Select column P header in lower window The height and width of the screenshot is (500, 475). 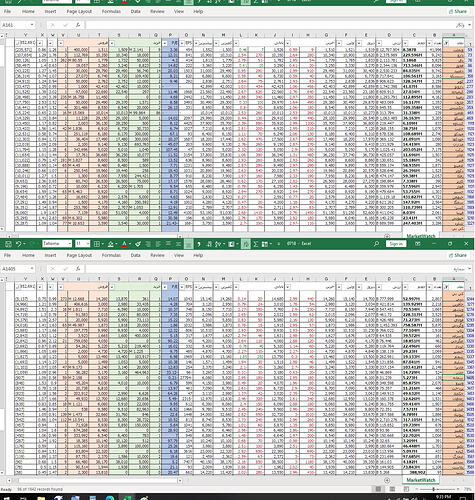[170, 279]
